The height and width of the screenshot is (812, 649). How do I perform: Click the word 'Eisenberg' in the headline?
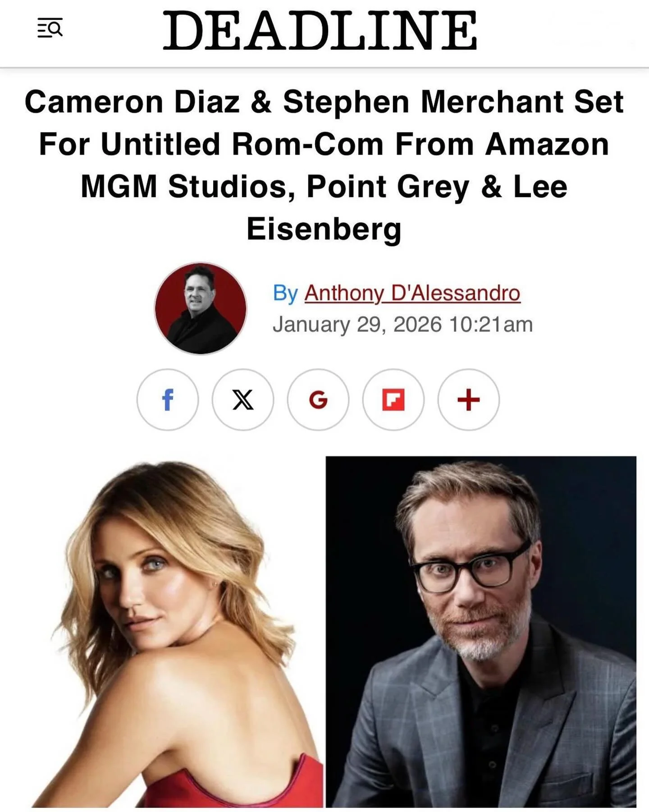324,229
